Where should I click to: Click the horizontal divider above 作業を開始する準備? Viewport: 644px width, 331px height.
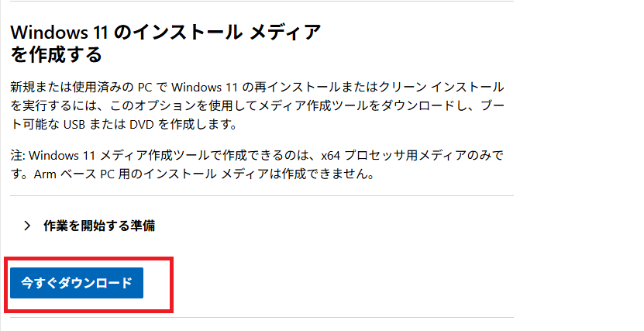pos(262,196)
